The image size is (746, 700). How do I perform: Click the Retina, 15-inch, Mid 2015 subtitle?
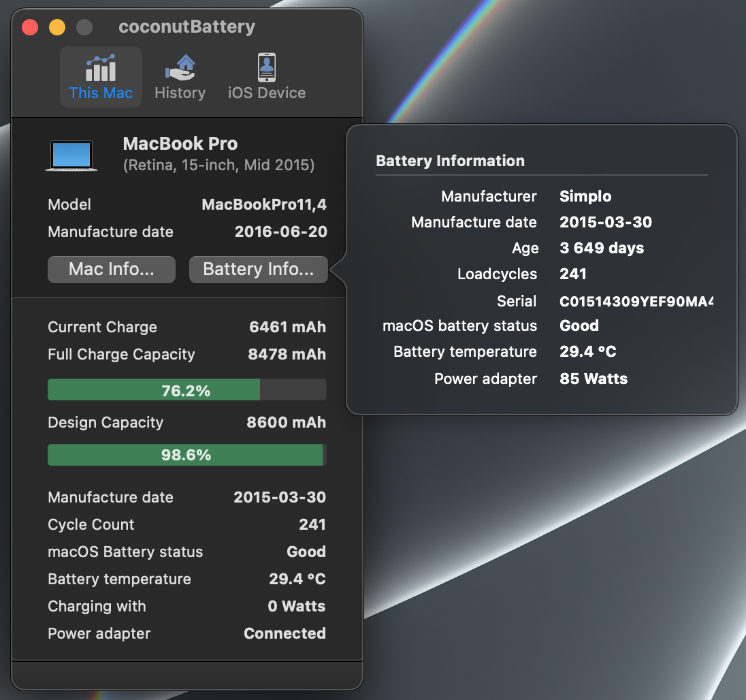219,165
